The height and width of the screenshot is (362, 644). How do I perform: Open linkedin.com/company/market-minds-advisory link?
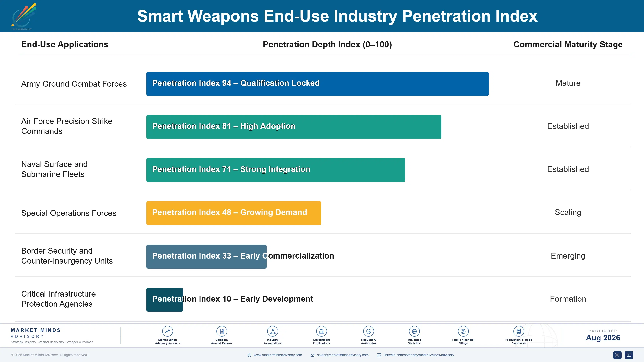click(419, 355)
